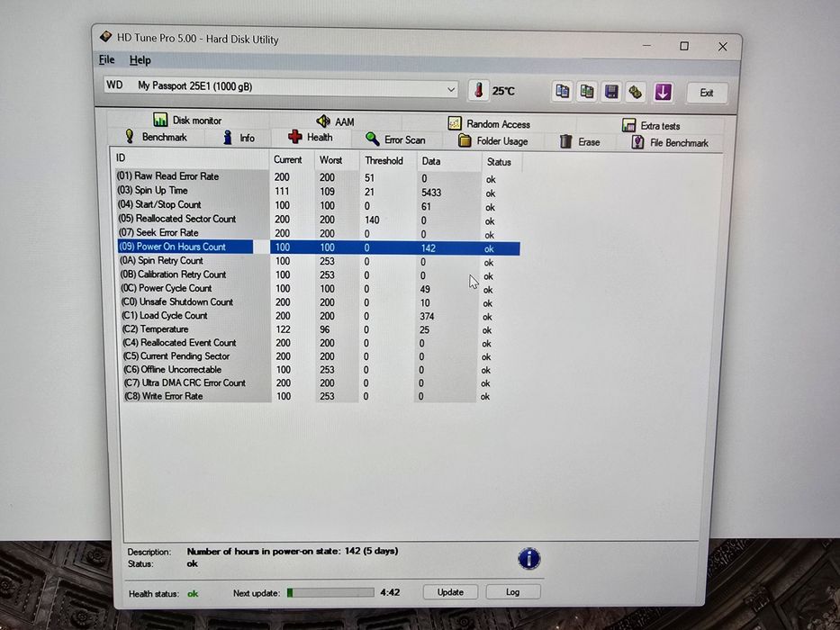Screen dimensions: 840x630
Task: Click the ID column header
Action: (190, 158)
